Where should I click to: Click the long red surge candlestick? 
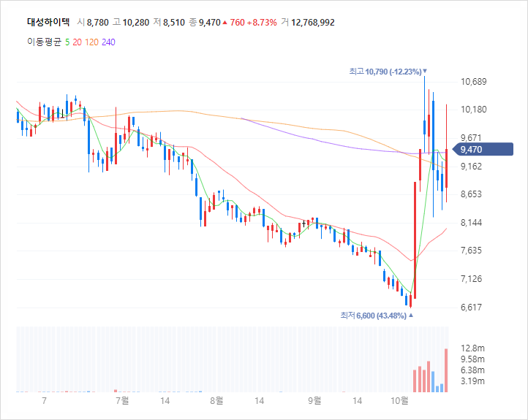(415, 240)
